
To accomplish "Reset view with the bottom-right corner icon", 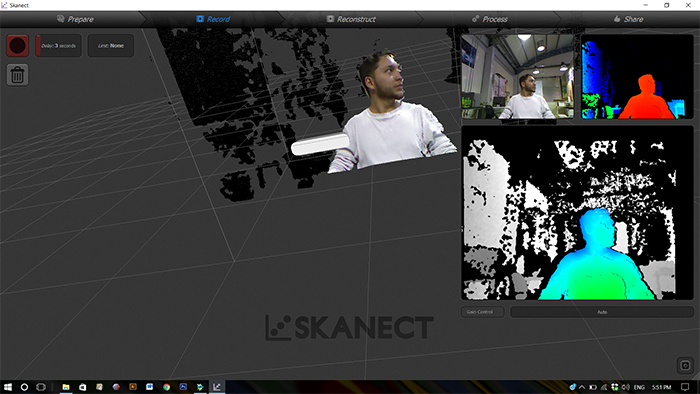I will pyautogui.click(x=685, y=366).
